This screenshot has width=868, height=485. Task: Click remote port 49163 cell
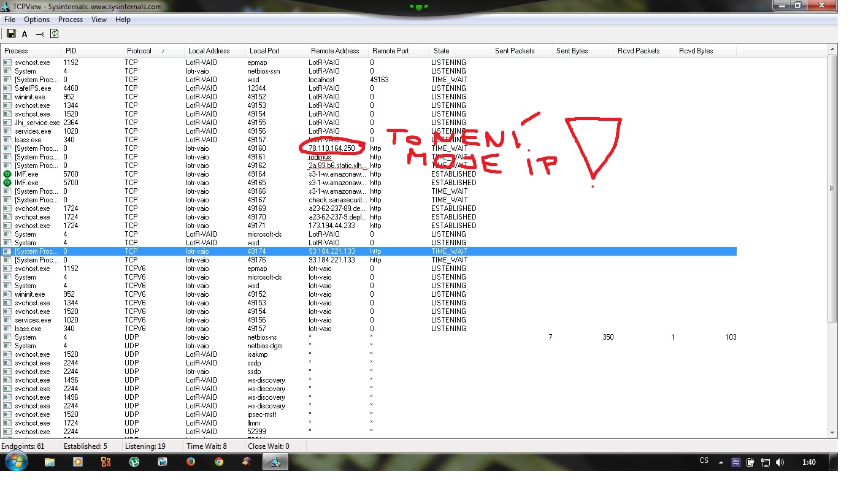[x=380, y=80]
